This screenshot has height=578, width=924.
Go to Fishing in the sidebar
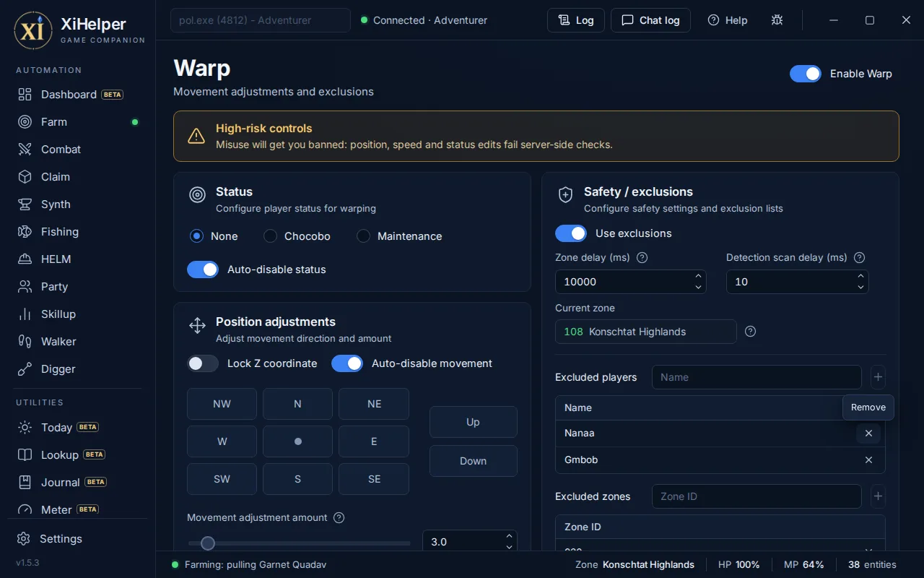coord(78,232)
